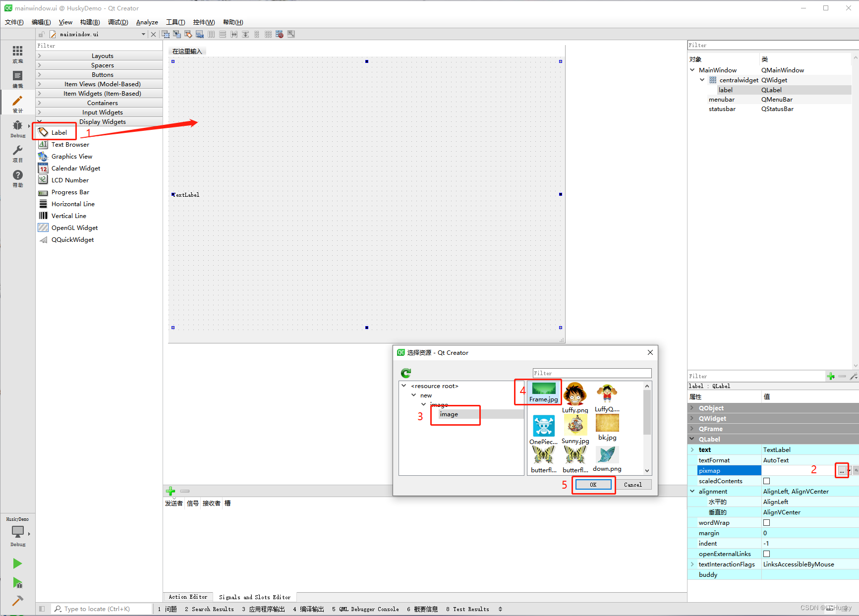Click the green plus in signals editor
The image size is (859, 616).
tap(171, 491)
